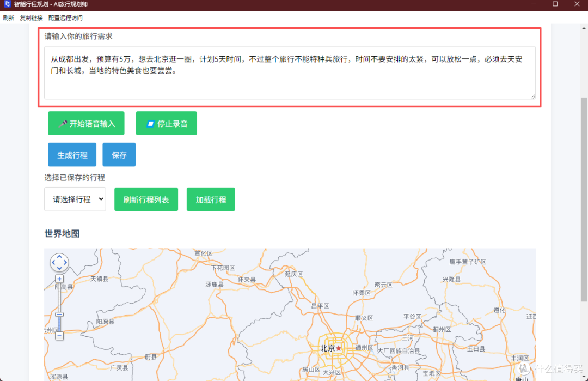This screenshot has height=381, width=588.
Task: Click the 刷新行程列表 button
Action: 146,199
